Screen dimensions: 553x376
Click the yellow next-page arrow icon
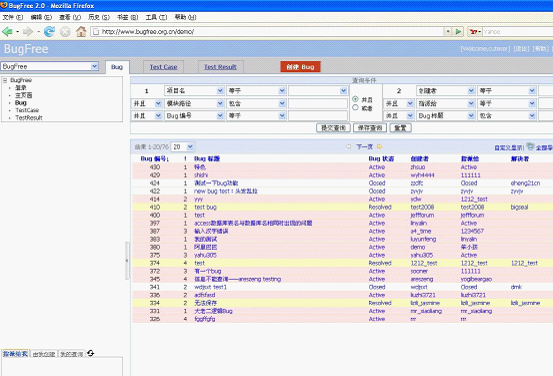point(379,146)
